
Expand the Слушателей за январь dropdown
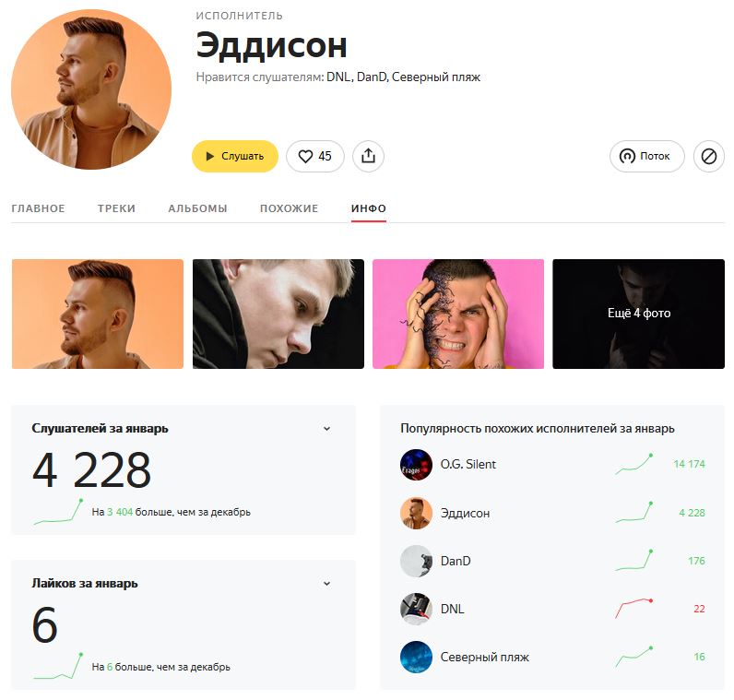pyautogui.click(x=326, y=429)
